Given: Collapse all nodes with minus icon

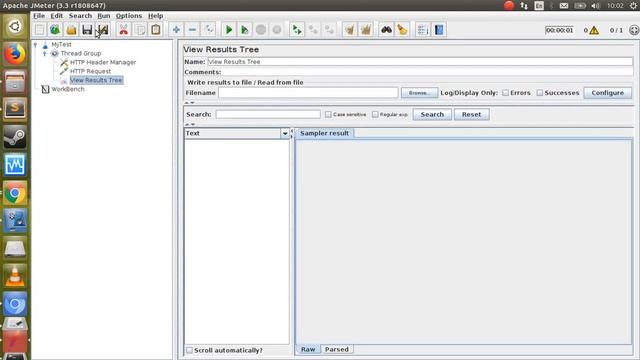Looking at the screenshot, I should pyautogui.click(x=192, y=30).
